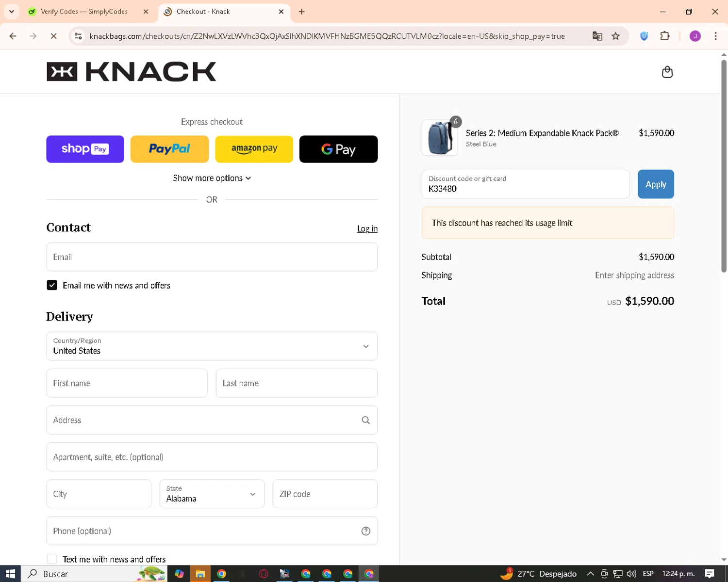728x582 pixels.
Task: Click the browser address bar URL
Action: click(x=327, y=36)
